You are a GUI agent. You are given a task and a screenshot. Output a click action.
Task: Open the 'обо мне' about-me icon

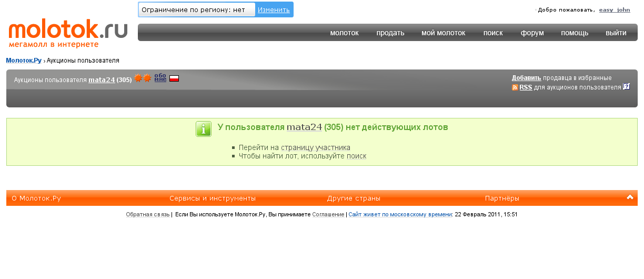coord(160,78)
